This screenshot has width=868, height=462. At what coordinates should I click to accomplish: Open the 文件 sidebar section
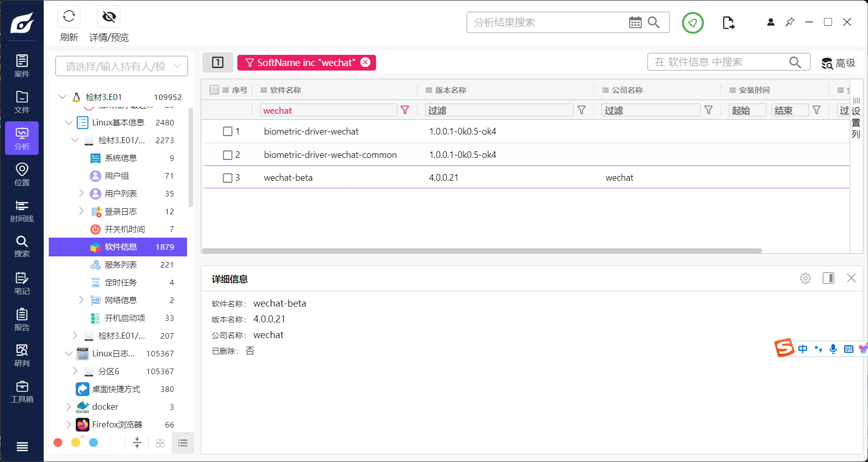point(22,102)
